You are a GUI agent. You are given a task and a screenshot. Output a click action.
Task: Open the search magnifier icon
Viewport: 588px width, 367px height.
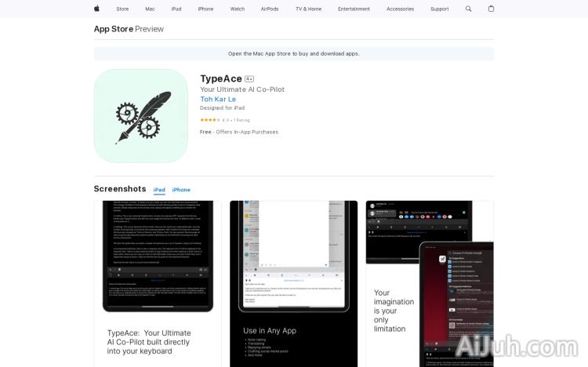469,9
